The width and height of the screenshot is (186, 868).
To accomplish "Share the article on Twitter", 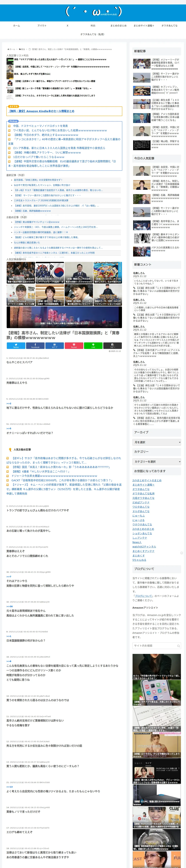I will [16, 346].
